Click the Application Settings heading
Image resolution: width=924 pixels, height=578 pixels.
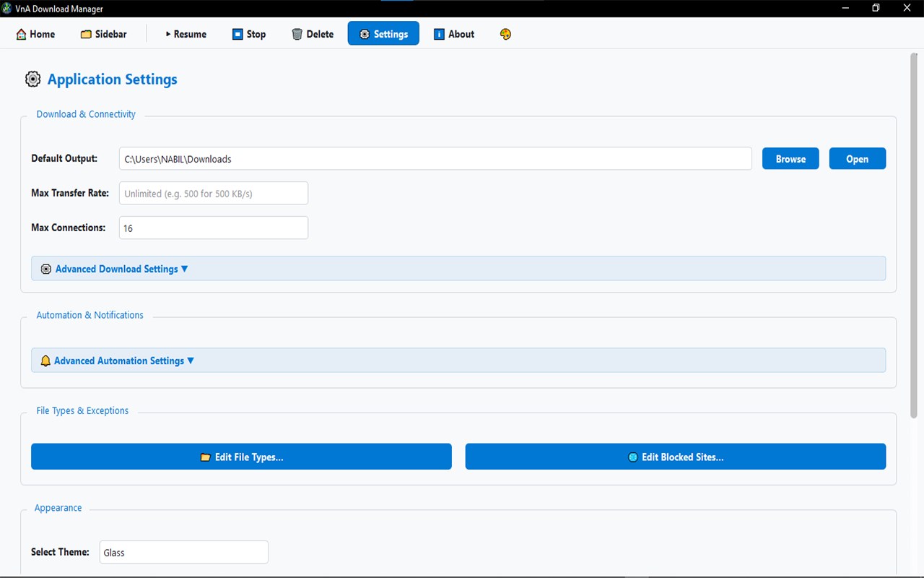click(112, 79)
